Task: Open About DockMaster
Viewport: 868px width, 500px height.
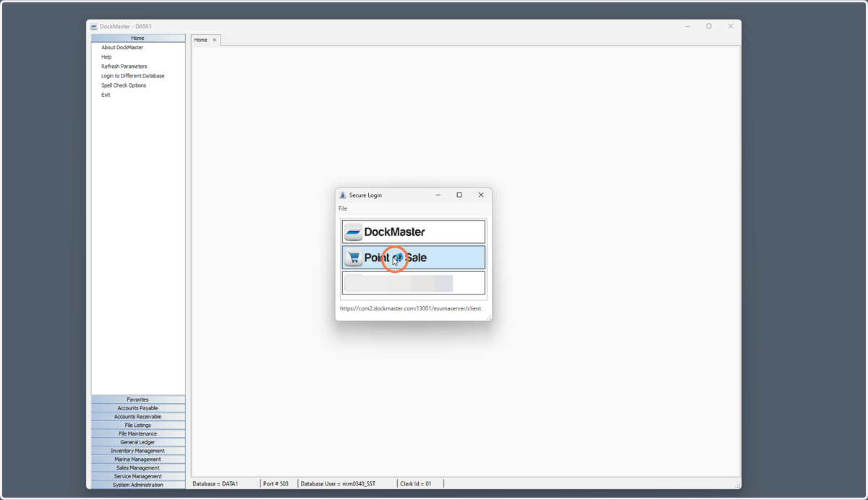Action: pos(122,48)
